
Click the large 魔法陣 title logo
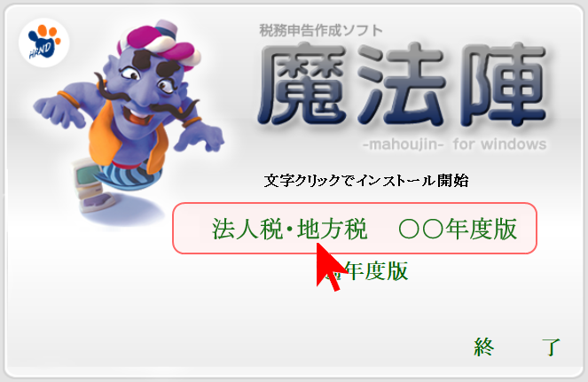pyautogui.click(x=402, y=84)
